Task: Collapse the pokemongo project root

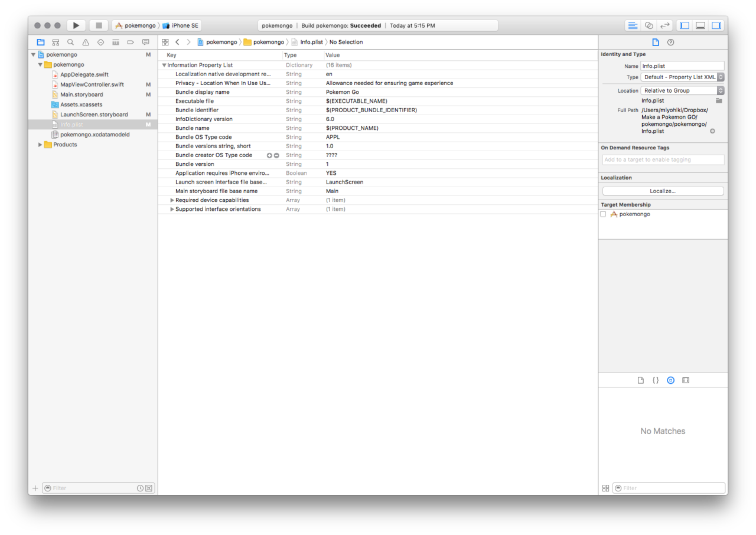Action: click(x=34, y=54)
